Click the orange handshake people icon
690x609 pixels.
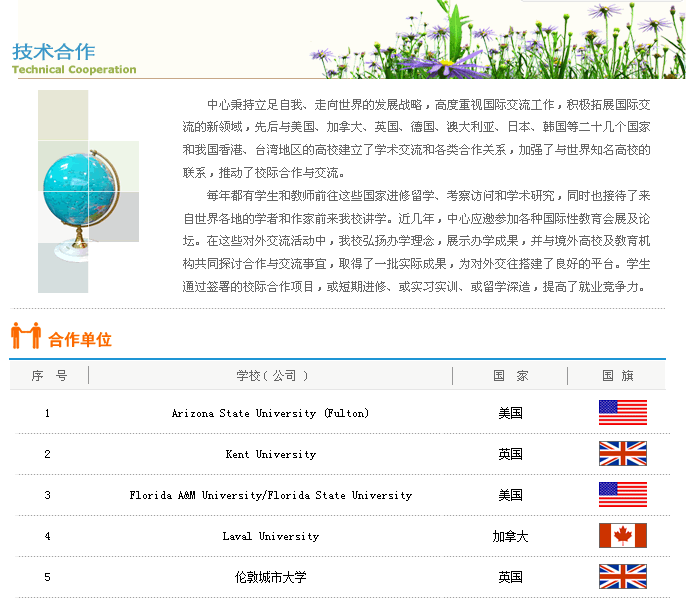coord(26,335)
